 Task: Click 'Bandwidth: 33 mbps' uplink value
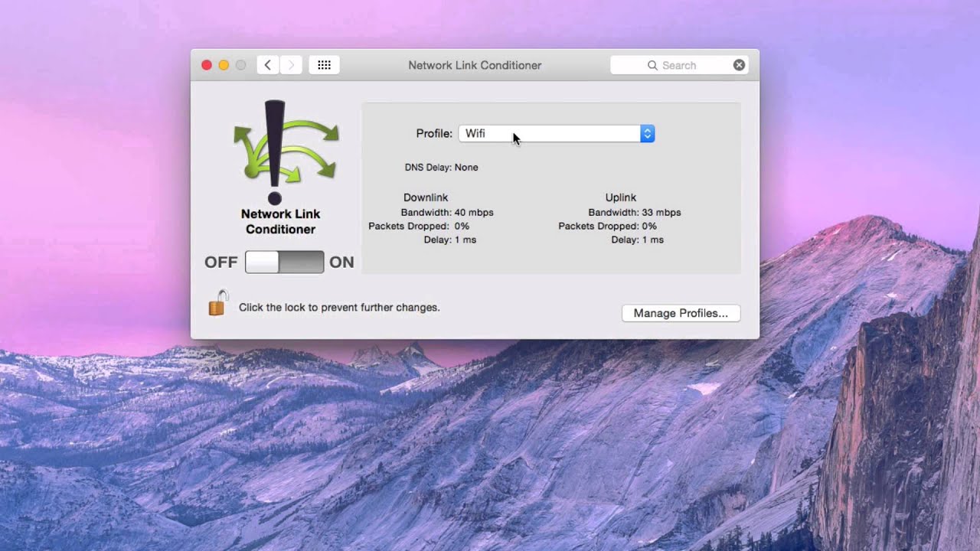[x=635, y=212]
